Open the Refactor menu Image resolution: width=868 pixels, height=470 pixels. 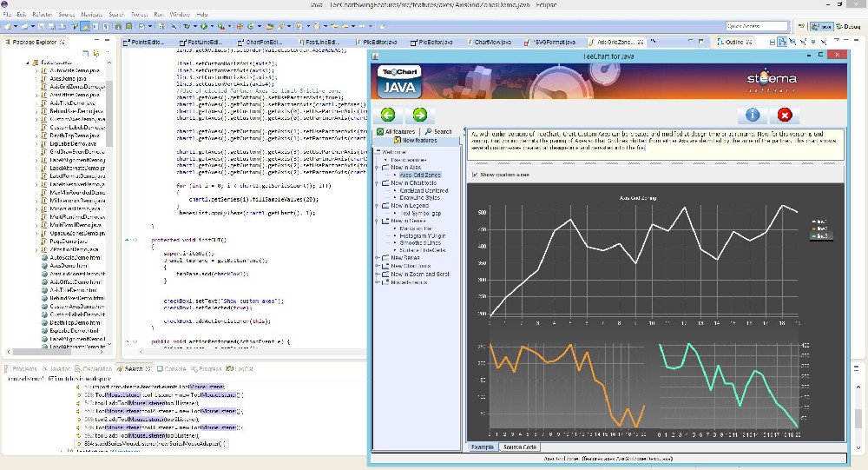[x=42, y=14]
